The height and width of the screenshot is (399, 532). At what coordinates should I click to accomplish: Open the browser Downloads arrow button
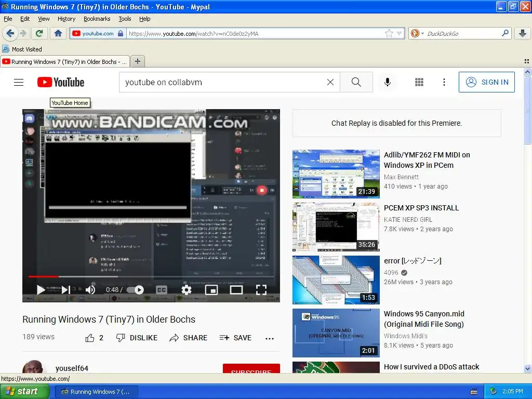[x=523, y=33]
